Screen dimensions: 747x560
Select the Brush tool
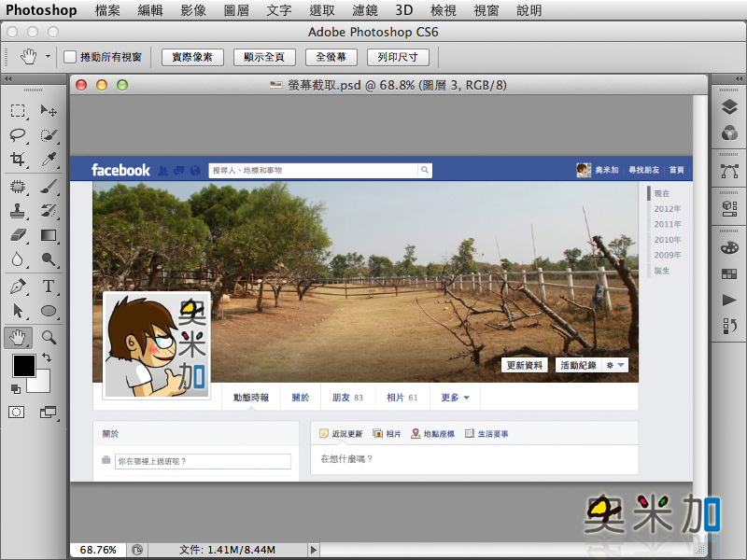(x=49, y=187)
